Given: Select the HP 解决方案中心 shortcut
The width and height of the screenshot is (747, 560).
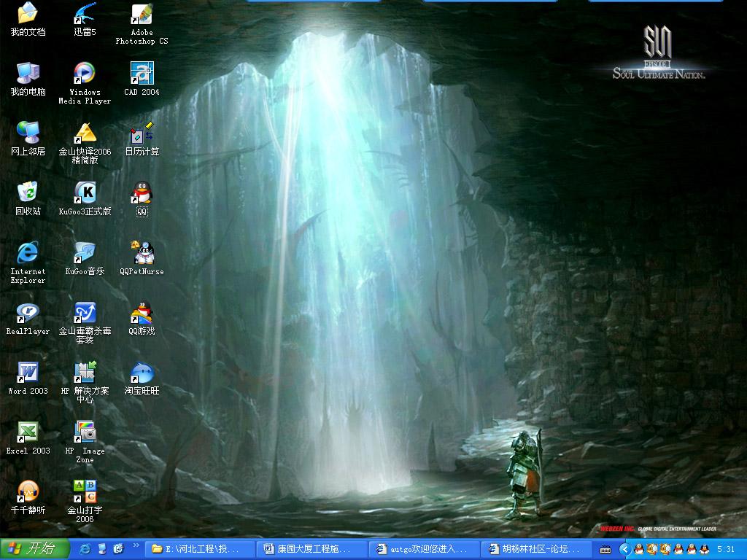Looking at the screenshot, I should point(85,382).
